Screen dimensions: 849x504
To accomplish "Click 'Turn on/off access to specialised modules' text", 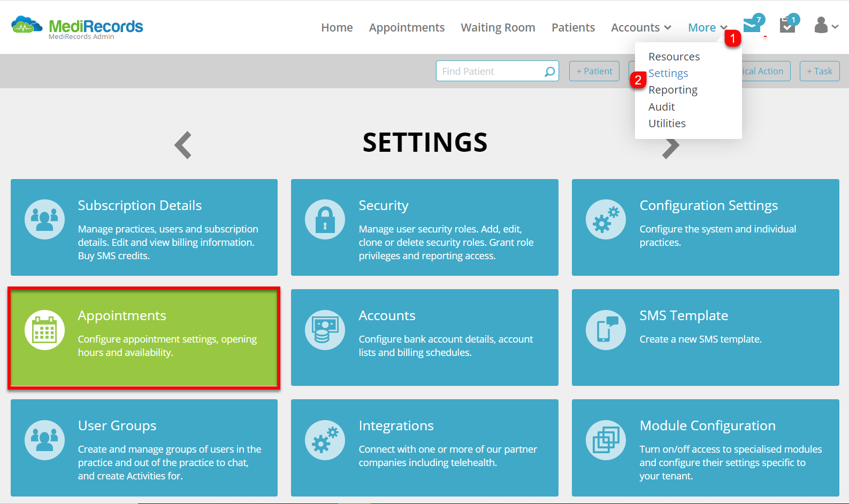I will [730, 462].
